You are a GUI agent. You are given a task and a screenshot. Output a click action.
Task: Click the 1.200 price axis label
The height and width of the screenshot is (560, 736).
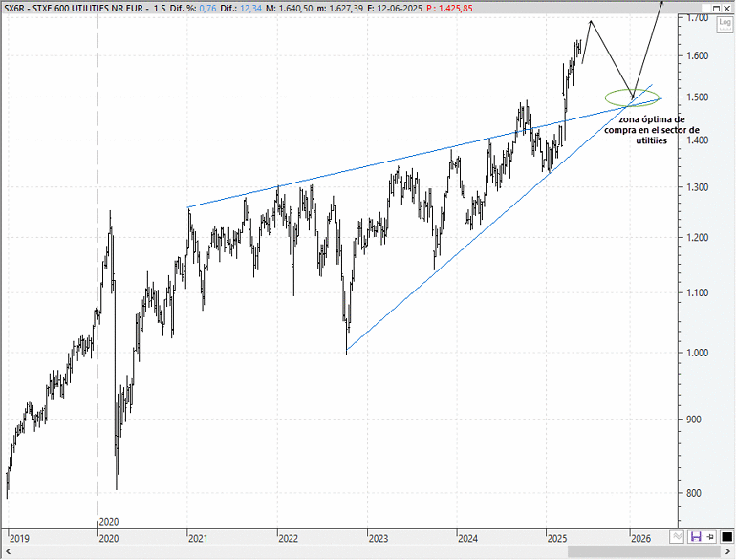click(x=698, y=237)
